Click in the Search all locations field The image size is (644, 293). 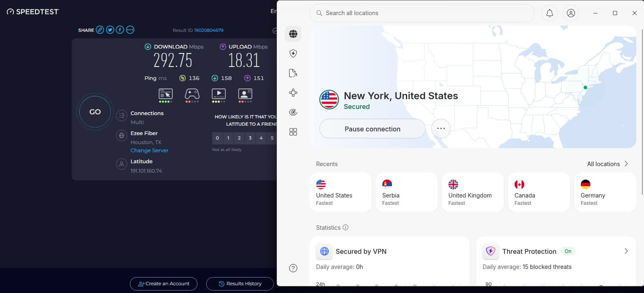tap(422, 13)
